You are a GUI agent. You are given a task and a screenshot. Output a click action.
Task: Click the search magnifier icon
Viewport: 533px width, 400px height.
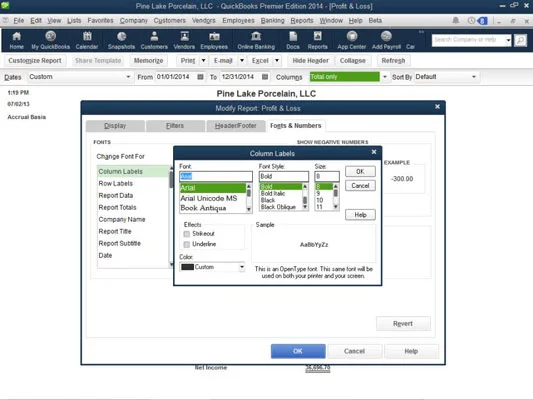520,40
